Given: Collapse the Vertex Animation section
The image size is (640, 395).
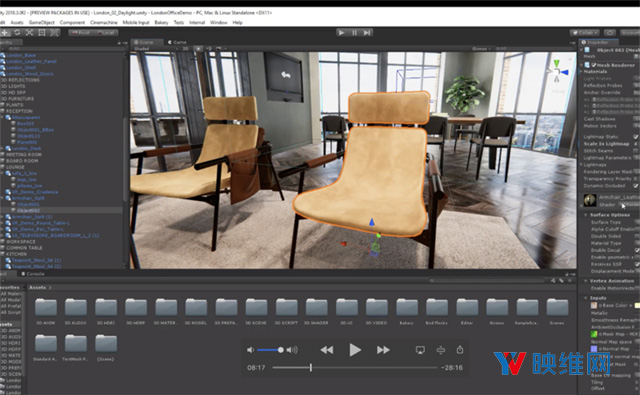Looking at the screenshot, I should tap(586, 281).
